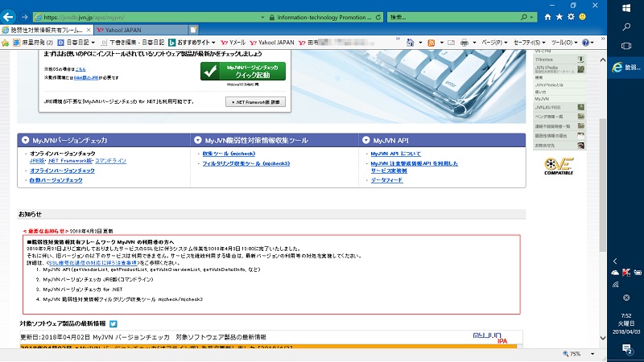Open Action Center notification icon

pyautogui.click(x=626, y=349)
